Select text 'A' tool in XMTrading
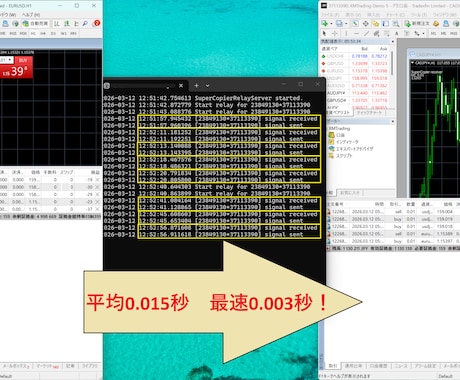Image resolution: width=460 pixels, height=380 pixels. (x=397, y=33)
